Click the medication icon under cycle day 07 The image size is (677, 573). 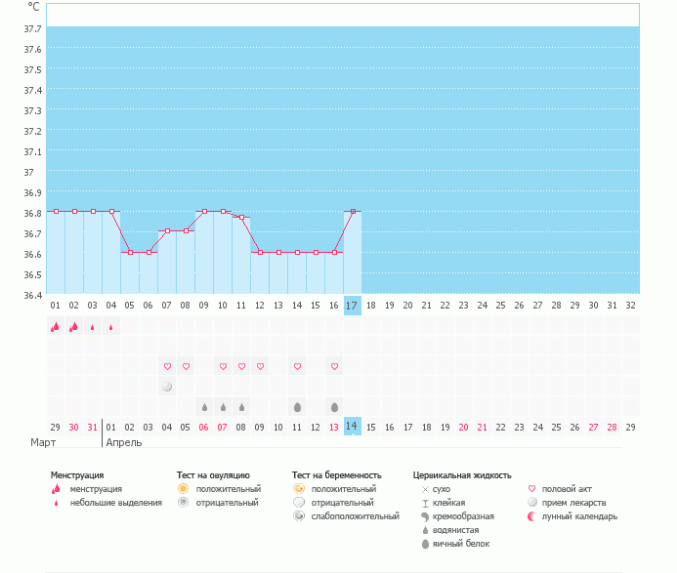(x=167, y=387)
